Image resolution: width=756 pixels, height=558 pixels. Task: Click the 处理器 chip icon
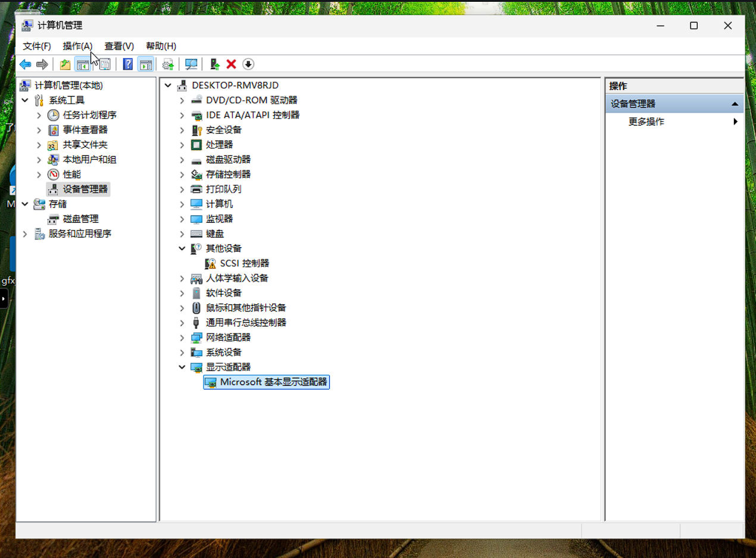coord(196,145)
